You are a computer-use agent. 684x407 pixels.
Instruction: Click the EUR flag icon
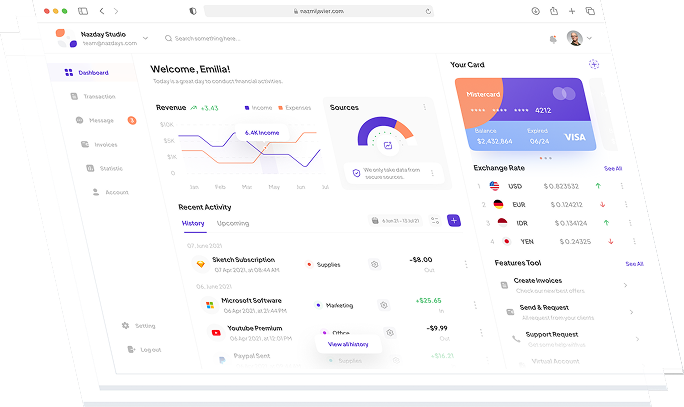(x=498, y=205)
